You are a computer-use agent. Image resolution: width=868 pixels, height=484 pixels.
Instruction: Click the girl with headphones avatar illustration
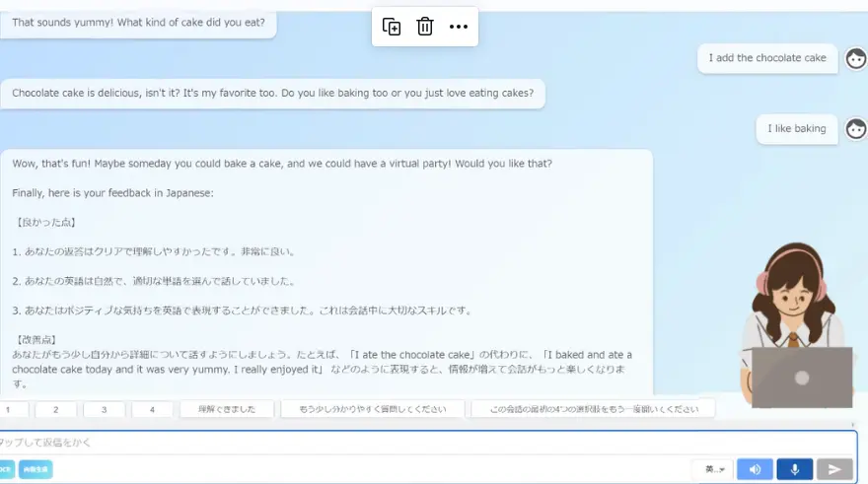[789, 315]
